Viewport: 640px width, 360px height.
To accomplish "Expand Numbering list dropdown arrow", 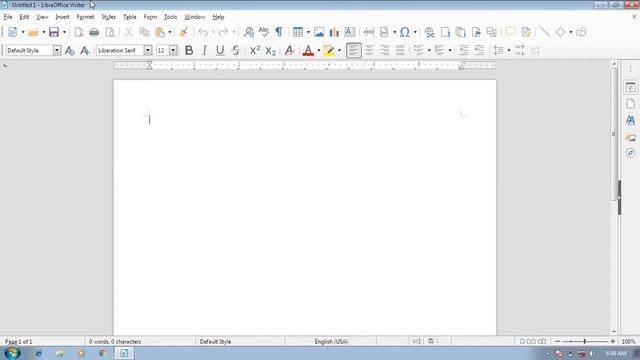I will (450, 50).
